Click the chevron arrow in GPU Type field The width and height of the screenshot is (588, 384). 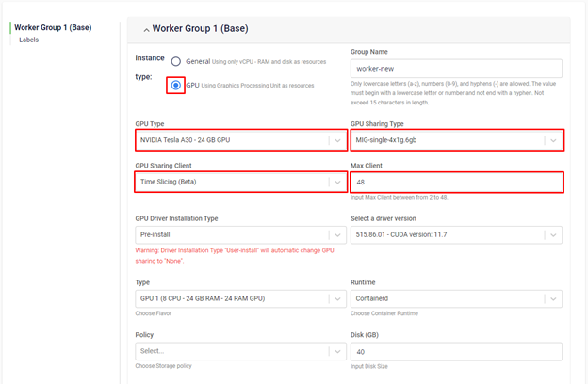coord(336,140)
